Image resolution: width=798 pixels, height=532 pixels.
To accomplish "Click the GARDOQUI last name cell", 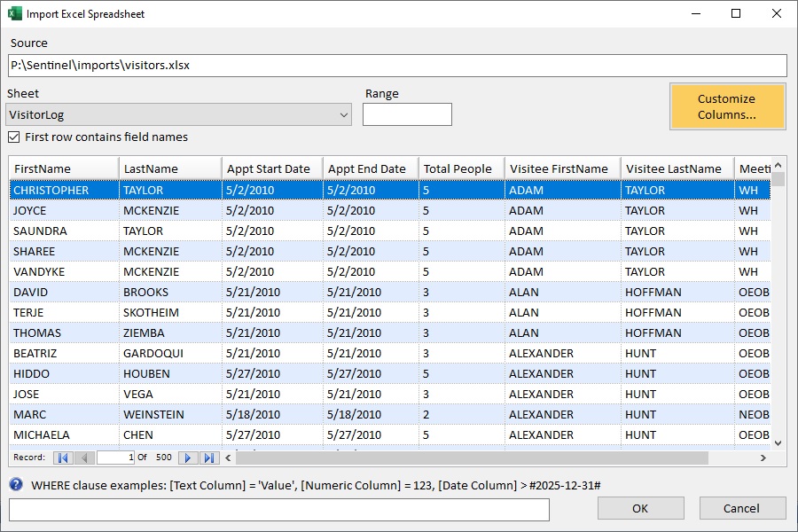I will click(170, 353).
